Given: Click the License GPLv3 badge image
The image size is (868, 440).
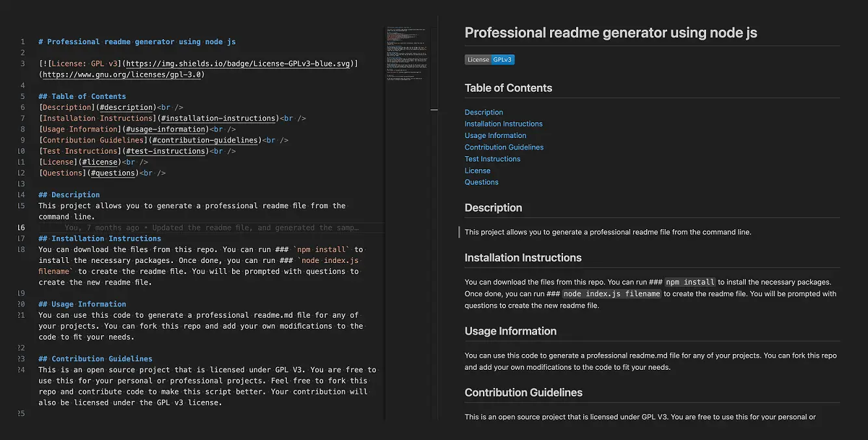Looking at the screenshot, I should tap(490, 59).
